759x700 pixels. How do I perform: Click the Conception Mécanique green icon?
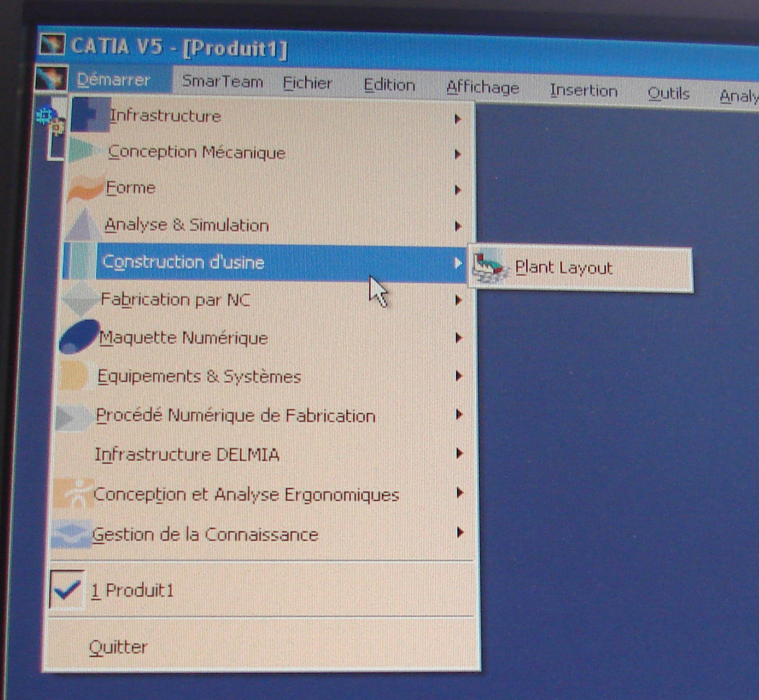coord(84,151)
